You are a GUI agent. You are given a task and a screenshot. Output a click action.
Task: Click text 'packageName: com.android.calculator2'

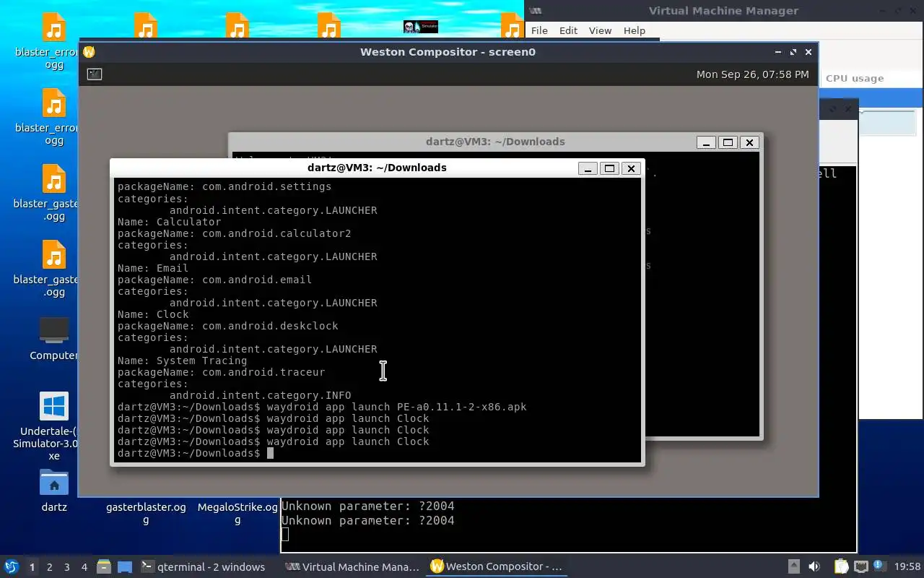235,233
